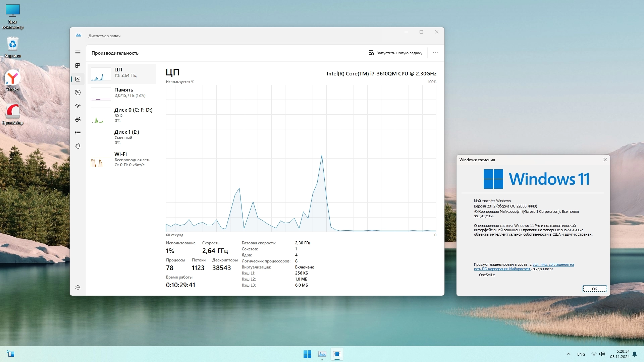The width and height of the screenshot is (644, 362).
Task: Select Disk 0 (C: F: D:) entry
Action: (122, 115)
